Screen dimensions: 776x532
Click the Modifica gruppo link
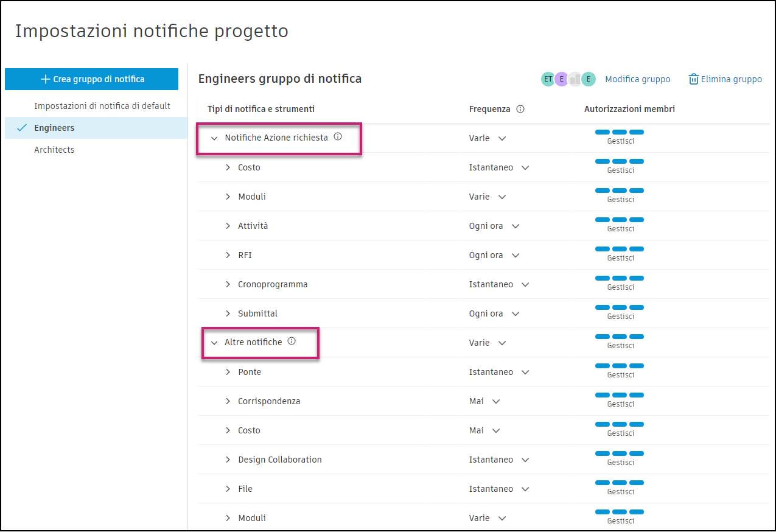click(x=637, y=79)
